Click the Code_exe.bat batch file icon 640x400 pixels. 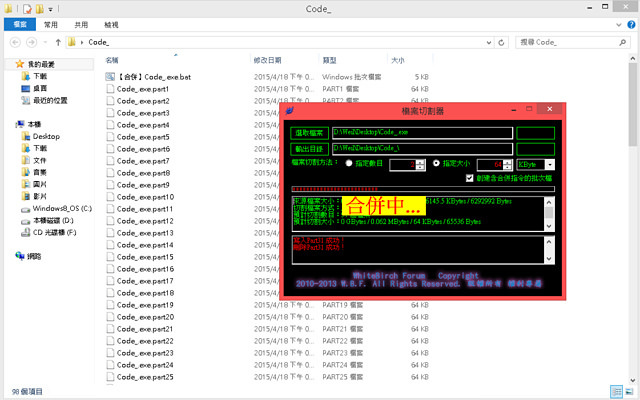coord(111,77)
